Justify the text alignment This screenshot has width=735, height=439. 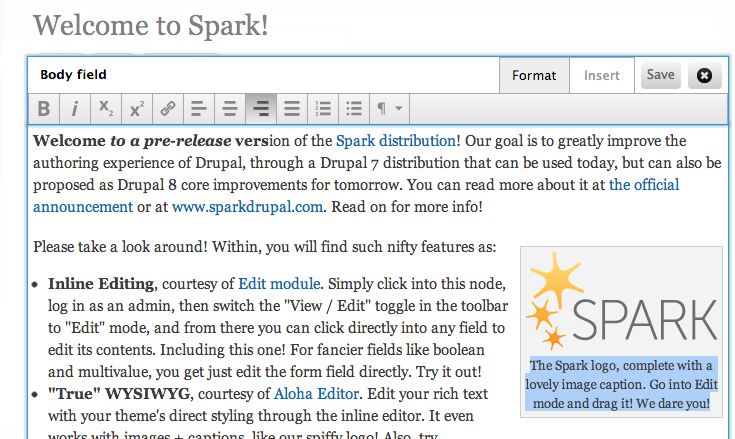292,109
